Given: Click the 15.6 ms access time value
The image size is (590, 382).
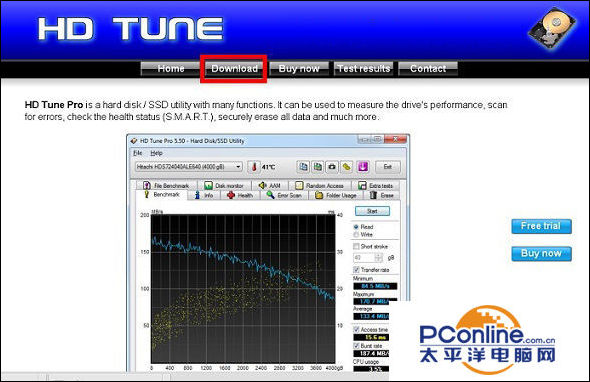Looking at the screenshot, I should point(371,337).
